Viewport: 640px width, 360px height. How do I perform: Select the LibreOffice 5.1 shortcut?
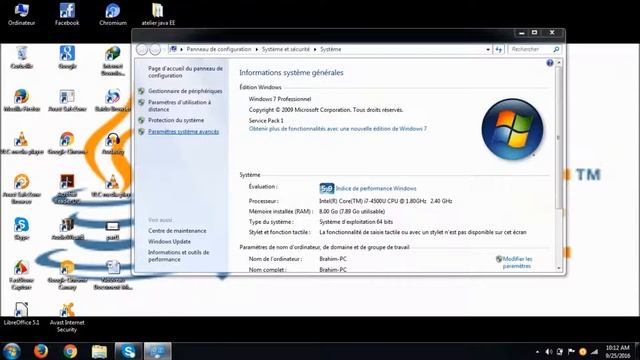[x=21, y=313]
